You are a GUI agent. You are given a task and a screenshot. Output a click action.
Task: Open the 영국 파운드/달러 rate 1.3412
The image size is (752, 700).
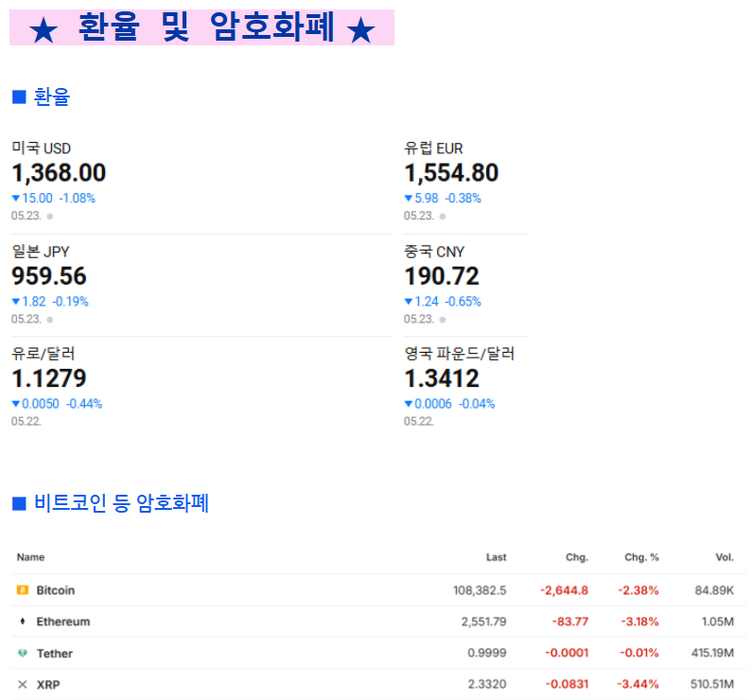tap(442, 378)
